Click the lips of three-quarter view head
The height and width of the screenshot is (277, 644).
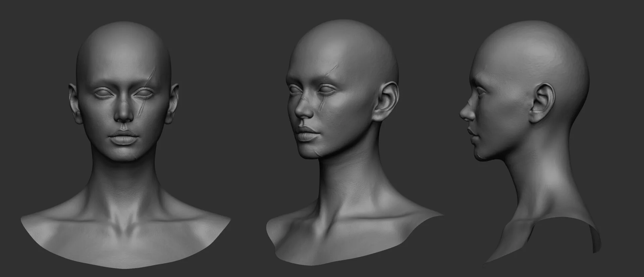pos(306,133)
